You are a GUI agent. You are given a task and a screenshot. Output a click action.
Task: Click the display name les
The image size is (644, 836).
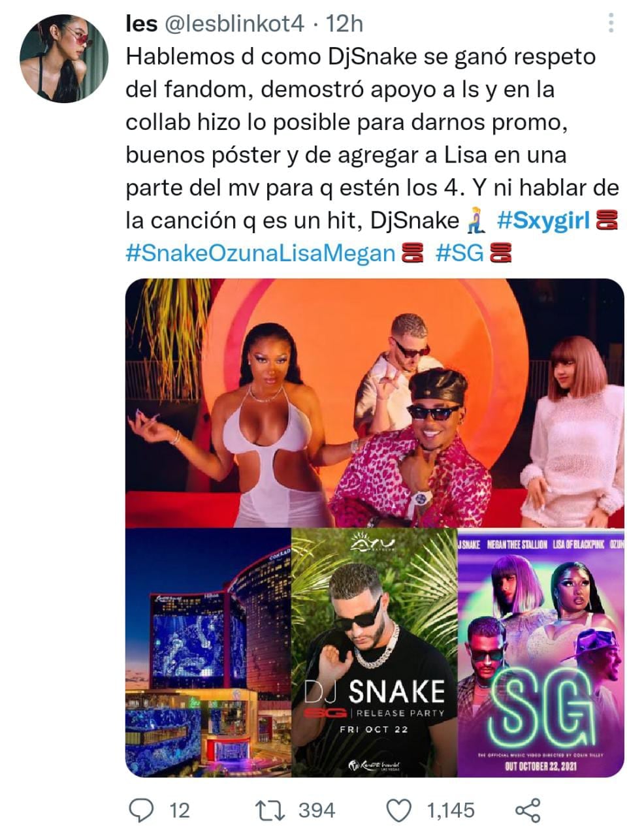click(x=141, y=24)
